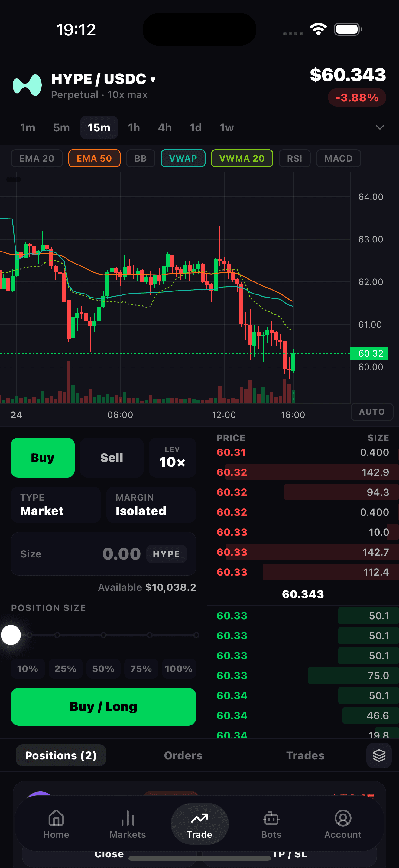Screen dimensions: 399x868
Task: Toggle the AUTO chart scale button
Action: click(x=372, y=412)
